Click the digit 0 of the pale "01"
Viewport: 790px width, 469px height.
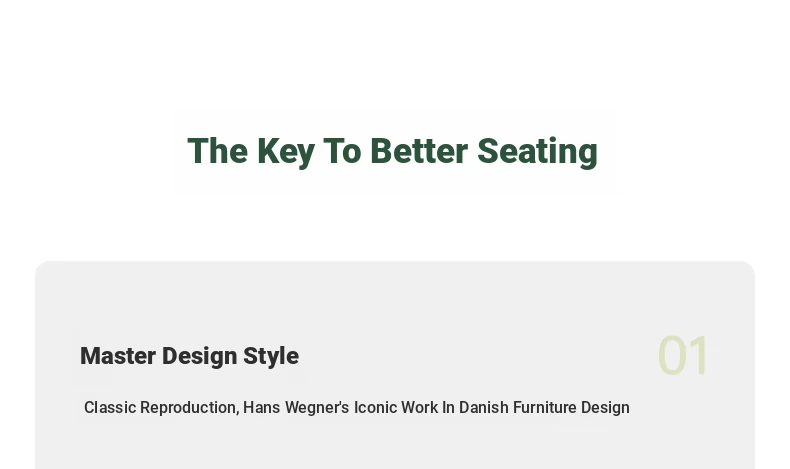coord(673,356)
